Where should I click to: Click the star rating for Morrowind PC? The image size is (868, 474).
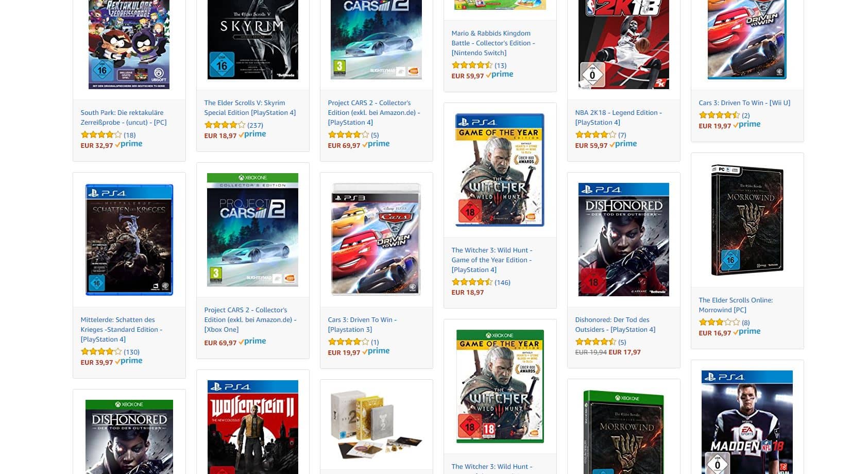pos(719,323)
